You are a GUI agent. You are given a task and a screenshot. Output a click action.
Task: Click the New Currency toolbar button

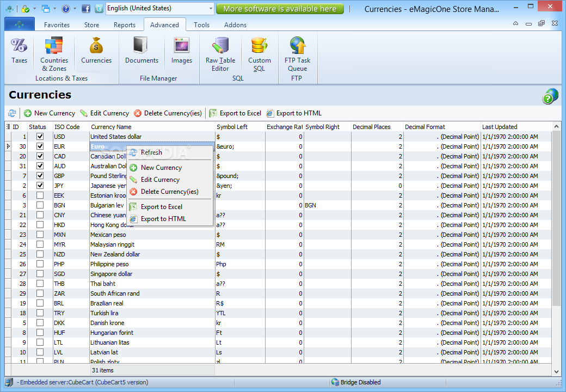pos(50,113)
